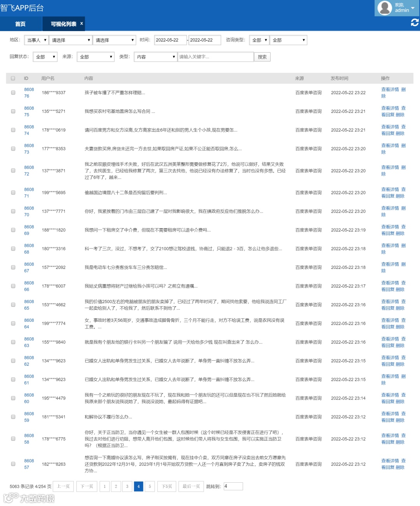
Task: Open the 类型 内容 dropdown
Action: 156,57
